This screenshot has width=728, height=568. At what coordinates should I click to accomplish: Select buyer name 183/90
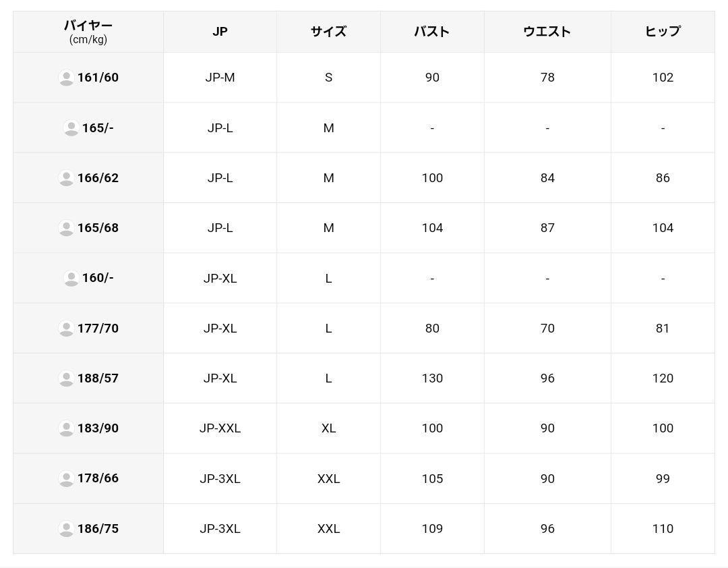(x=98, y=428)
